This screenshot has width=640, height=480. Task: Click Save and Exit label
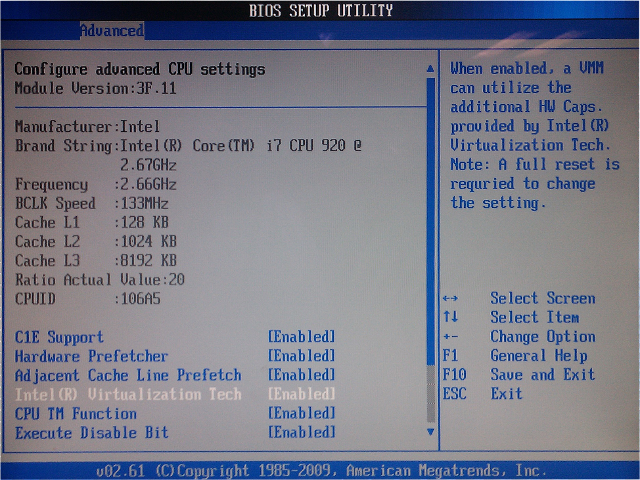(543, 374)
